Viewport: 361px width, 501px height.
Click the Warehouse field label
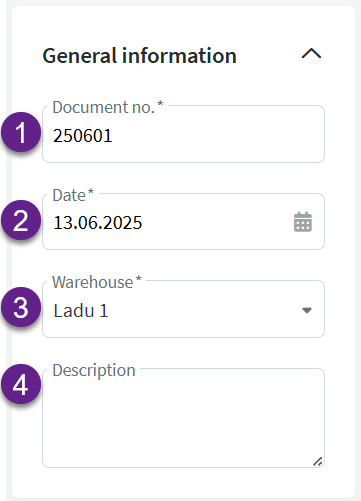(x=97, y=282)
